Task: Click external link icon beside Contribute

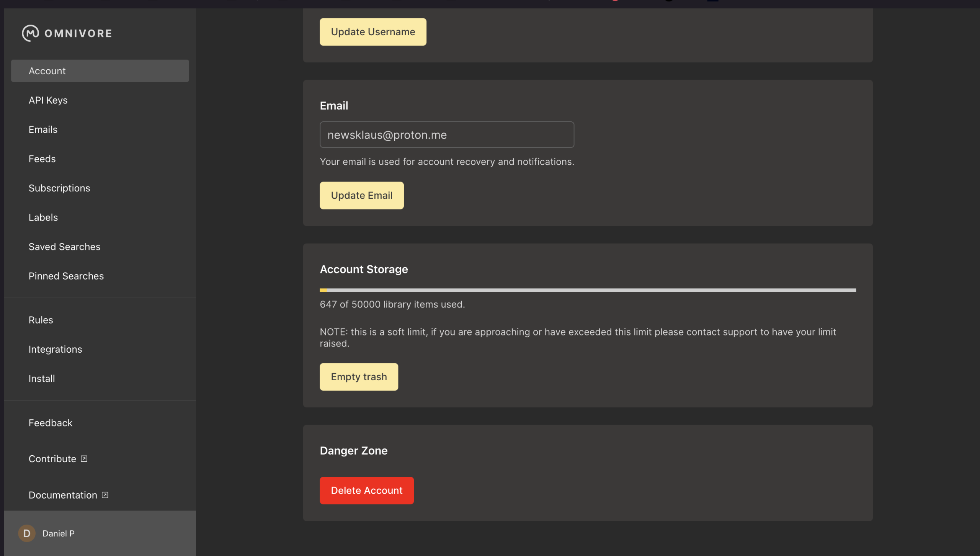Action: pos(84,459)
